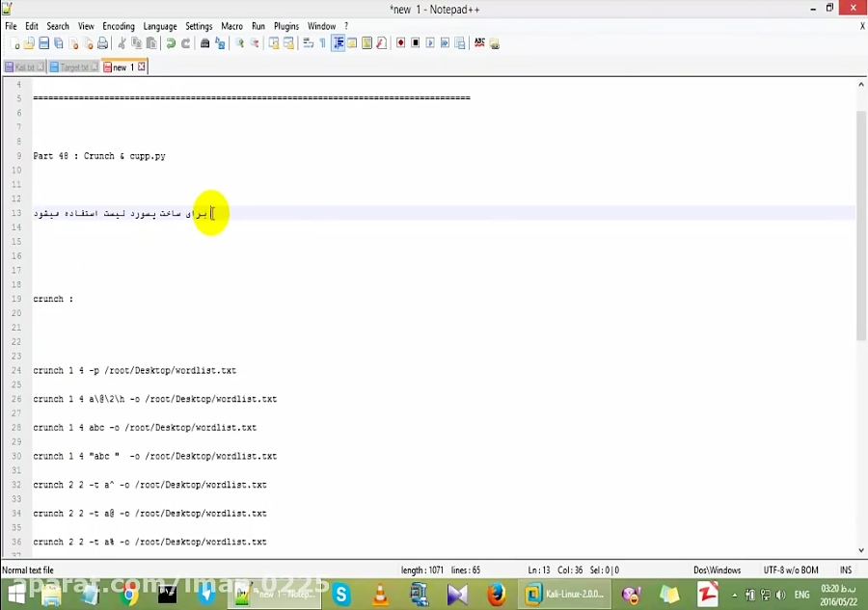This screenshot has height=610, width=868.
Task: Toggle Show All Characters pilcrow icon
Action: point(323,43)
